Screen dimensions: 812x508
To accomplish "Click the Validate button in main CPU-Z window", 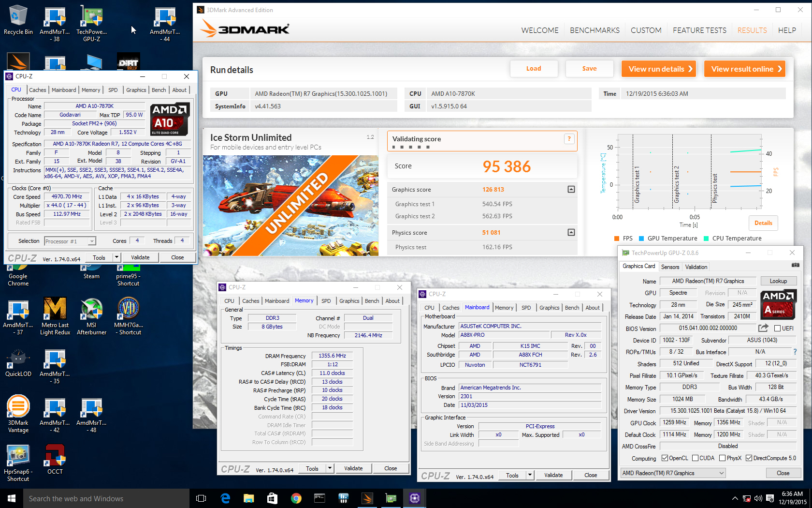I will coord(140,257).
